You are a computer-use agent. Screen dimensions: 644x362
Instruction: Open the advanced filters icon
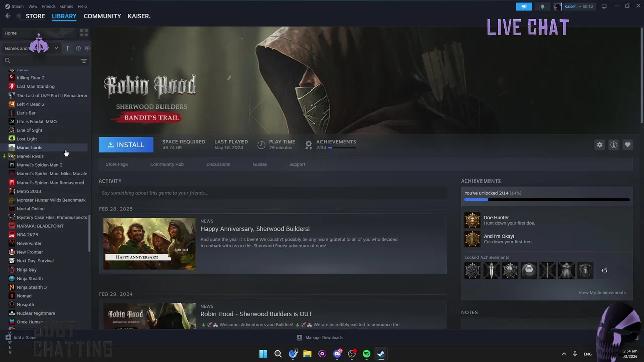[x=84, y=61]
